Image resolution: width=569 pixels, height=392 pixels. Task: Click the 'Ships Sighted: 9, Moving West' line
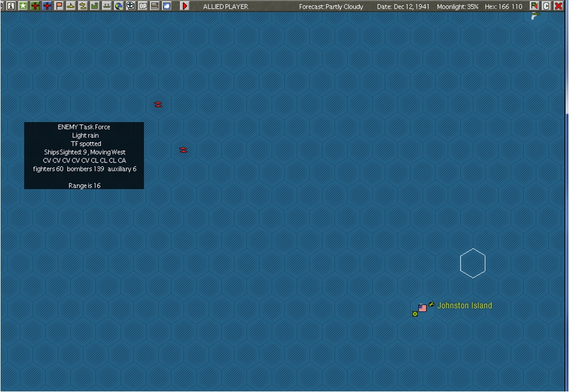coord(85,152)
